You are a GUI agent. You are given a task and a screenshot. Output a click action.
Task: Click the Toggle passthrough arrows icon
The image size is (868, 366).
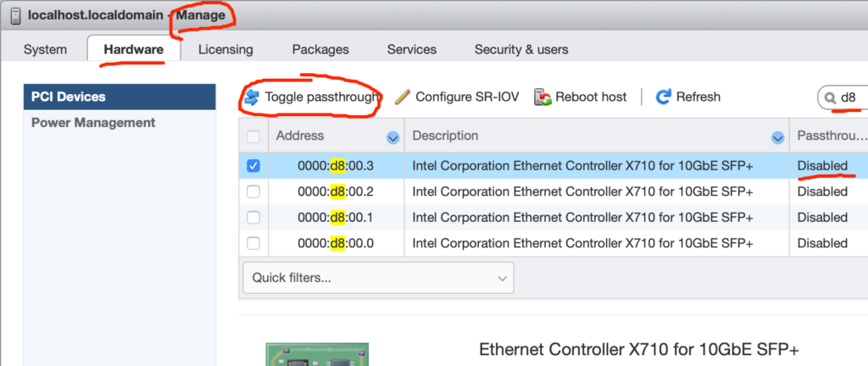coord(252,97)
